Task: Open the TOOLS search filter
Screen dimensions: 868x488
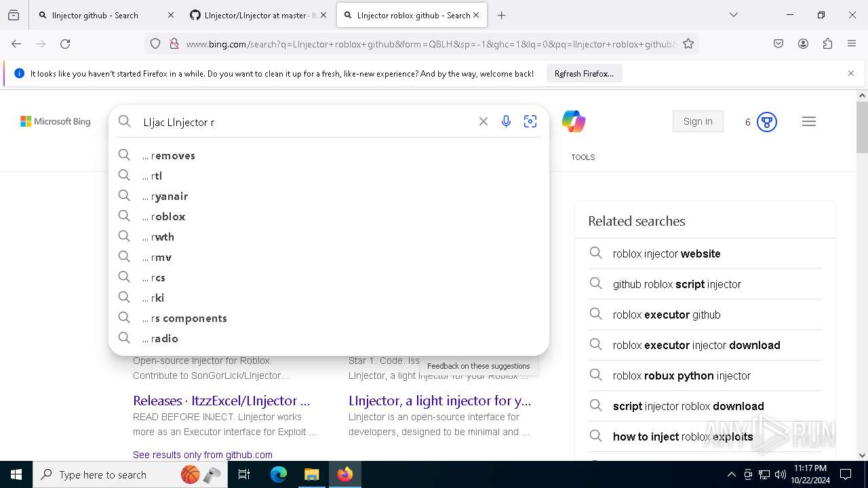Action: pyautogui.click(x=583, y=157)
